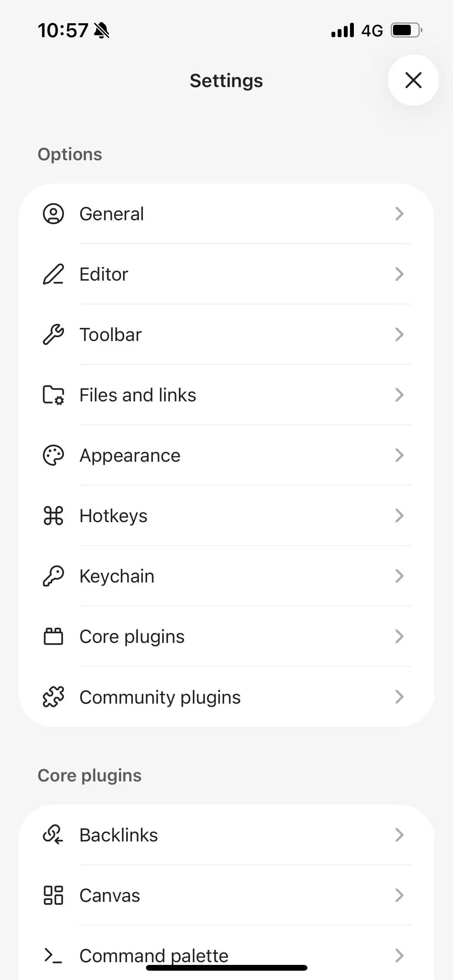Viewport: 453px width, 980px height.
Task: Tap the Community plugins puzzle icon
Action: click(x=53, y=697)
